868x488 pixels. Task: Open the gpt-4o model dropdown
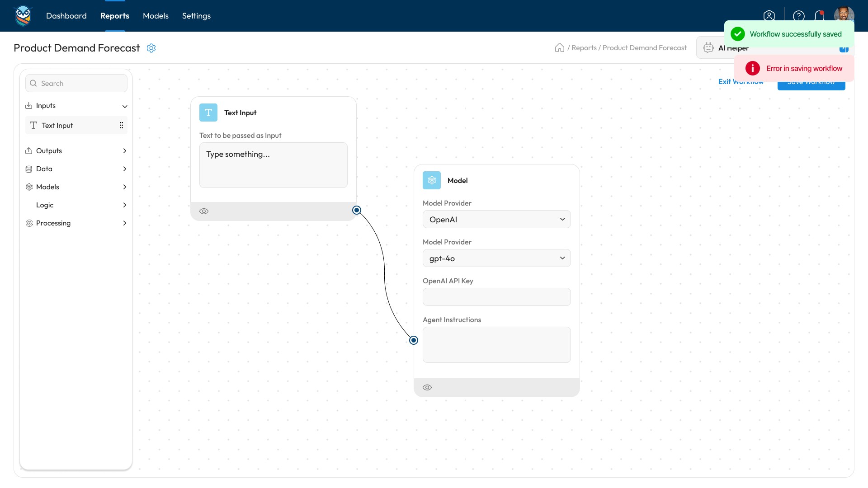[496, 258]
